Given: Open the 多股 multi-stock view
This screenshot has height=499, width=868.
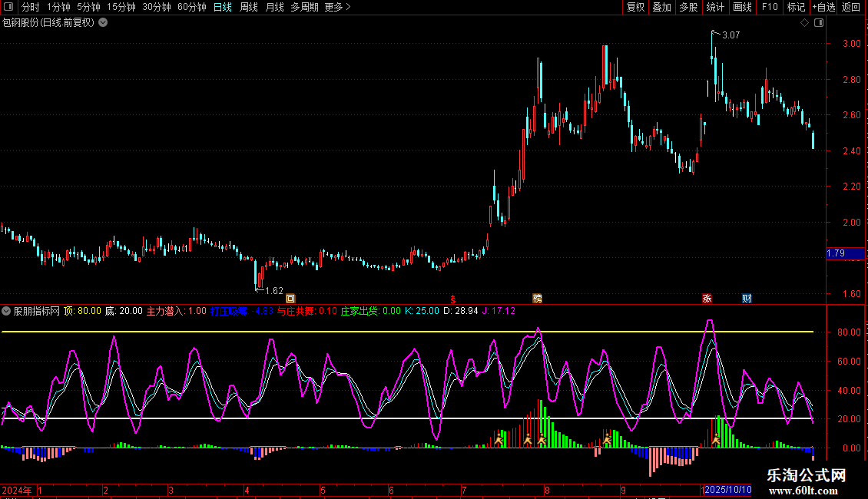Looking at the screenshot, I should (688, 7).
